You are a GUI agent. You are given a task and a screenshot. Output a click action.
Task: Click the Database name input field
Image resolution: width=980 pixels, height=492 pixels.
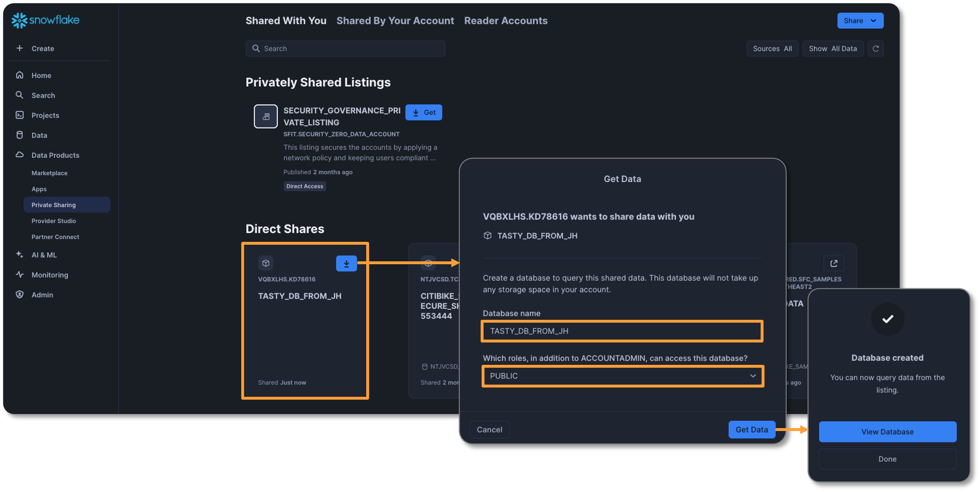(622, 331)
